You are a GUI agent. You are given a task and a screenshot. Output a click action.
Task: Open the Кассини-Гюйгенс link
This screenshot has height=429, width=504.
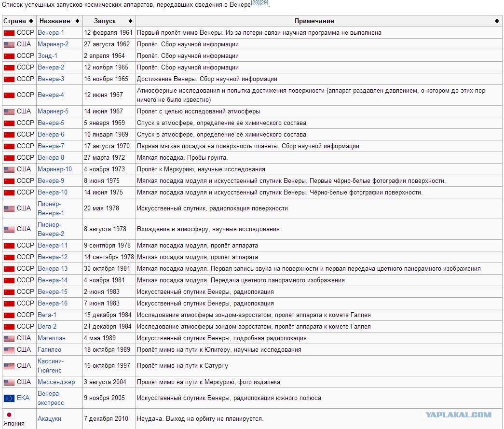point(51,366)
